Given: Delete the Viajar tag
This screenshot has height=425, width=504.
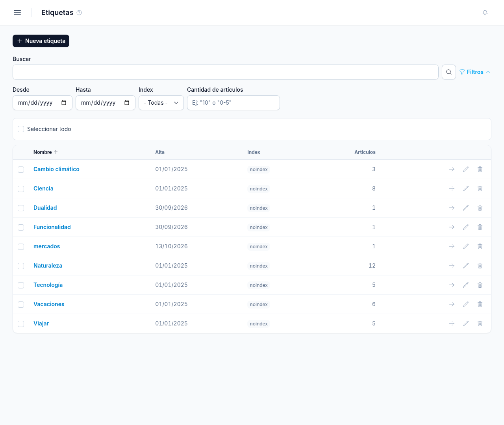Looking at the screenshot, I should pos(480,323).
